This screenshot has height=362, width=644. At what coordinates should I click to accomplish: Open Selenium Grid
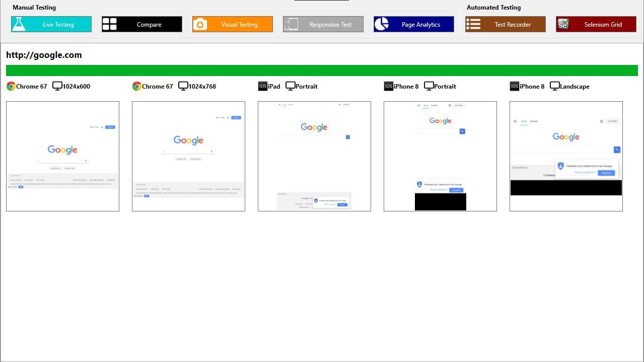596,24
